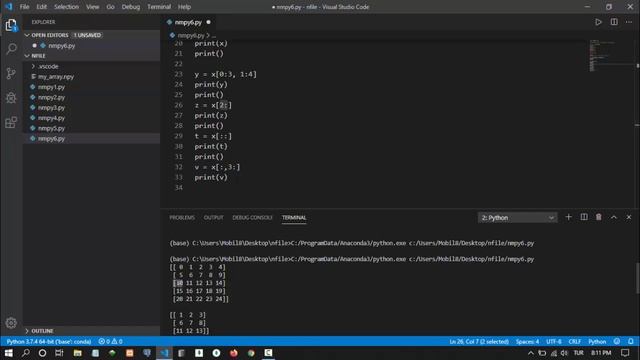Switch to the Output panel tab
The width and height of the screenshot is (640, 360).
pyautogui.click(x=213, y=218)
